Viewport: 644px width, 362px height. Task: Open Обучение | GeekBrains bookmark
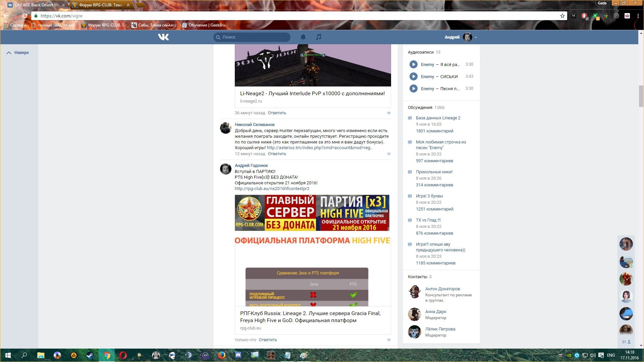205,25
